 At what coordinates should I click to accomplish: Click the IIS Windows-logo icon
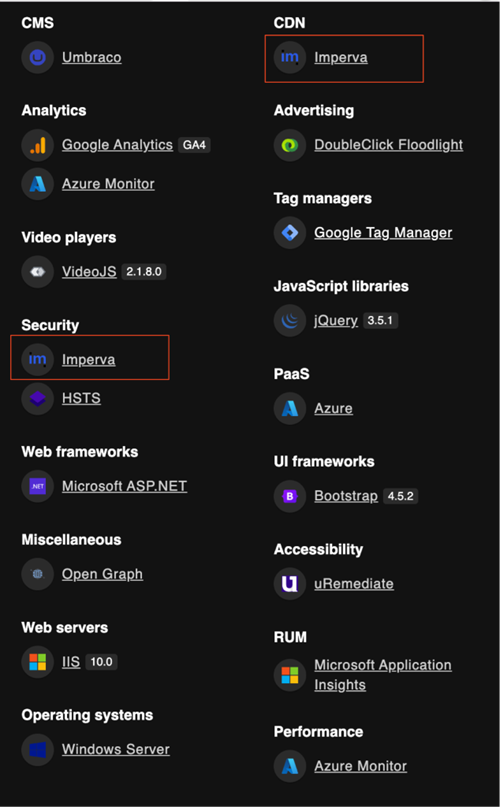[x=38, y=662]
